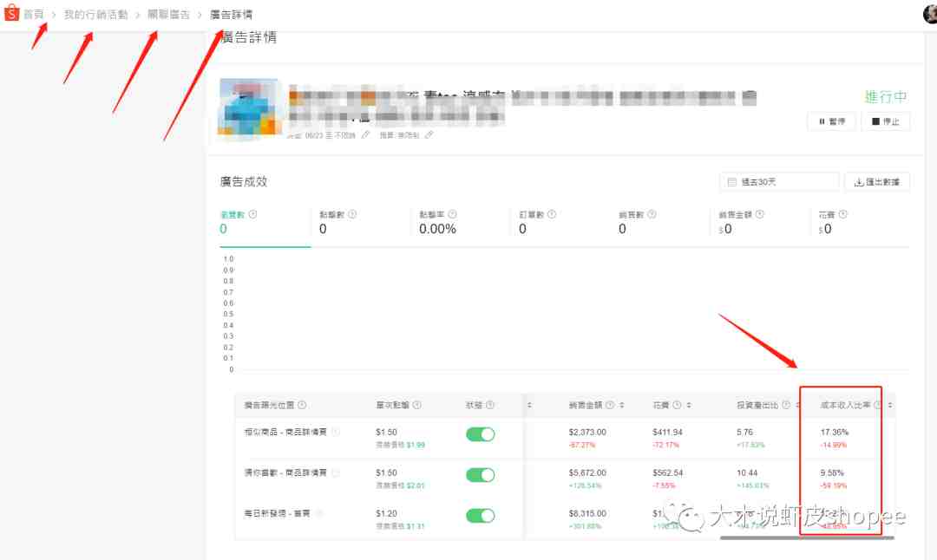The width and height of the screenshot is (937, 560).
Task: Click the 17.36% cost ratio cell
Action: [835, 432]
